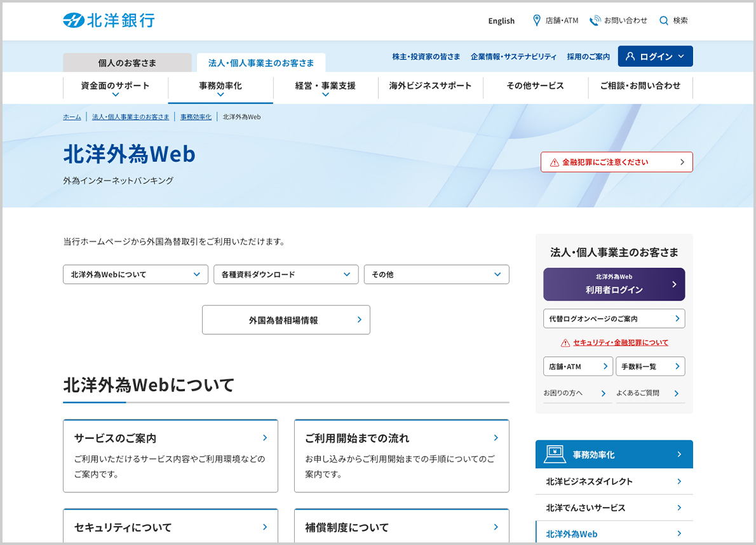Open セキュリティ・金融犯罪について link
The width and height of the screenshot is (756, 545).
621,342
